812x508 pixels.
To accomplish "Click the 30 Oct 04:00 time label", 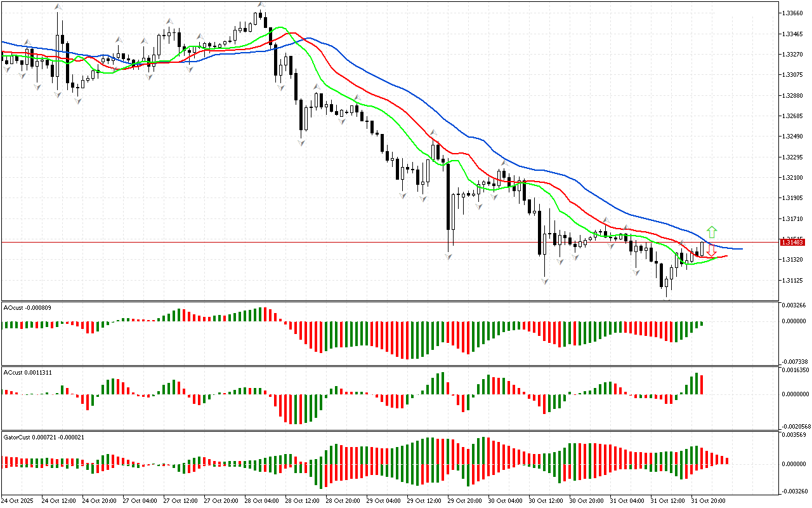I will point(504,501).
